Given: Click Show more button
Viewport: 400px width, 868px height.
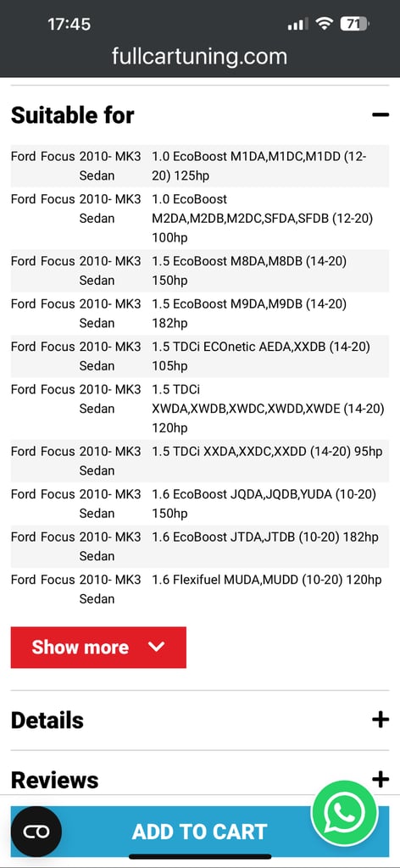Looking at the screenshot, I should tap(98, 647).
